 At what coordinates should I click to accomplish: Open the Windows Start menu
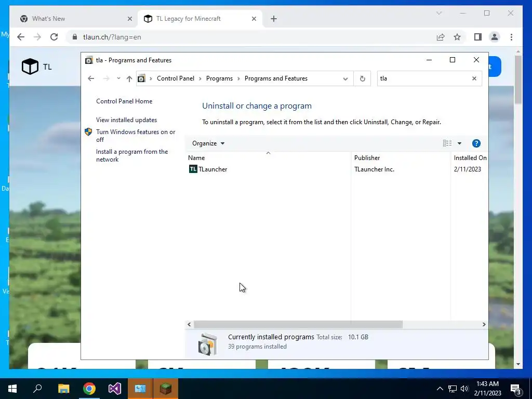(x=12, y=389)
